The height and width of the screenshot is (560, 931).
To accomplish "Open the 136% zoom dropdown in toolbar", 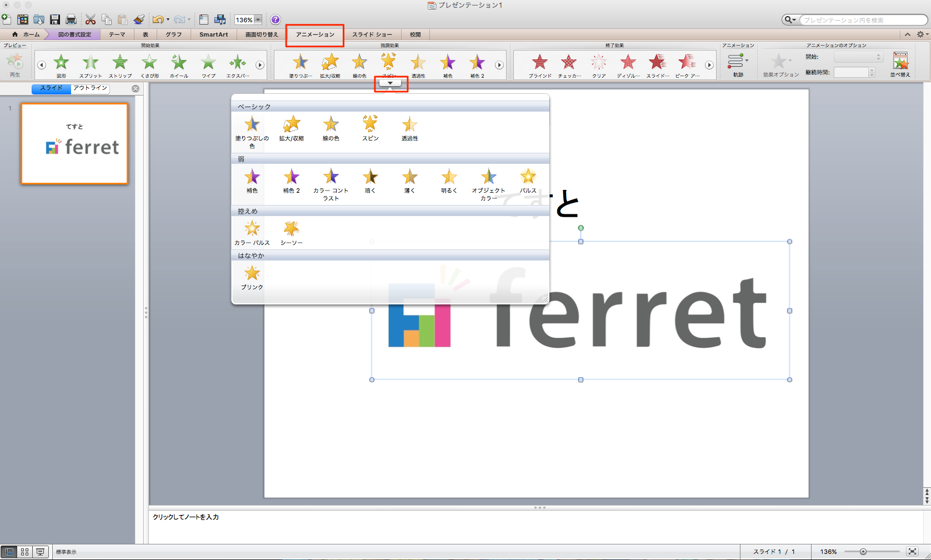I will 258,20.
